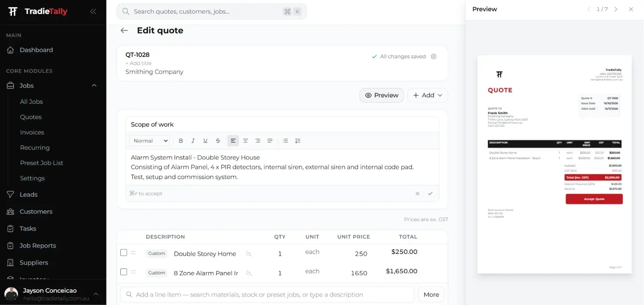Align Scope of work text left
The height and width of the screenshot is (305, 644).
[233, 141]
